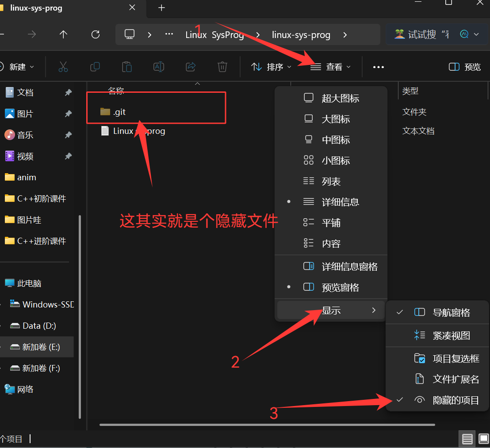Expand chevron after Linux SysProg breadcrumb

(x=258, y=34)
